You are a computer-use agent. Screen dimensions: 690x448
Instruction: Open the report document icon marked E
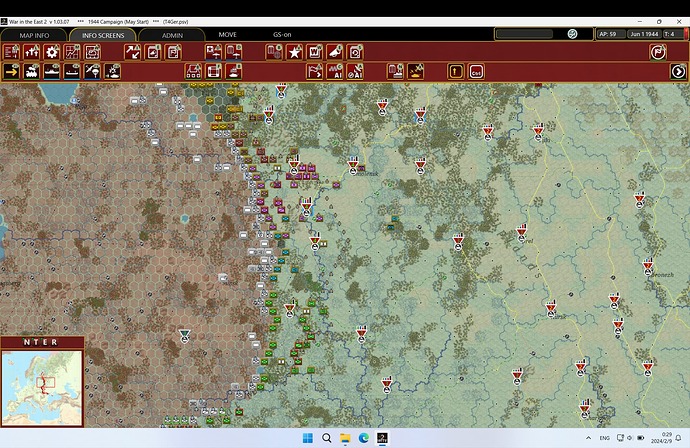pyautogui.click(x=153, y=52)
